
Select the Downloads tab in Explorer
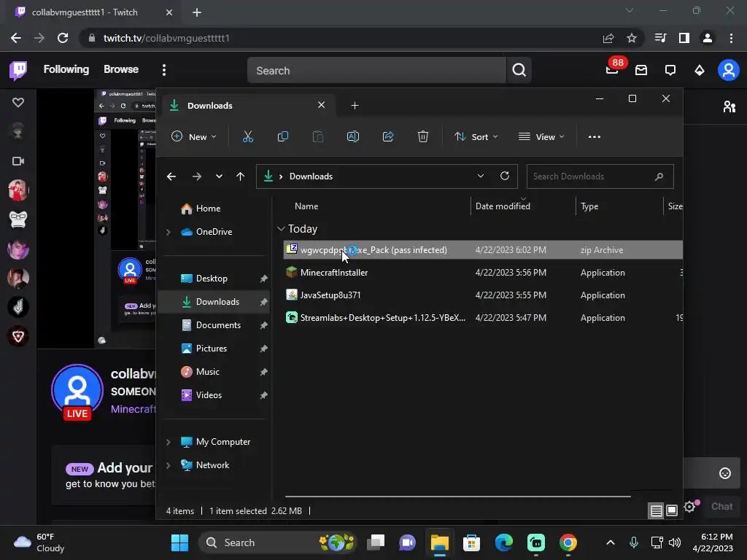[x=248, y=105]
